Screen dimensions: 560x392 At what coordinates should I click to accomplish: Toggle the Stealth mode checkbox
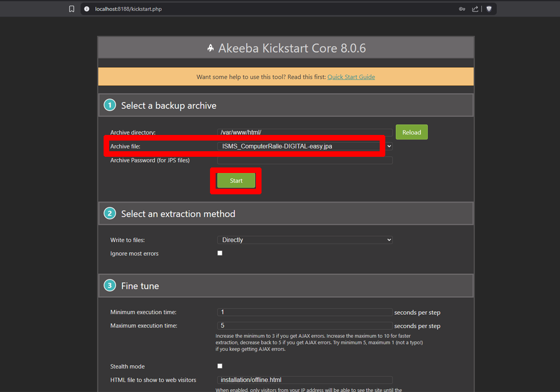tap(220, 366)
